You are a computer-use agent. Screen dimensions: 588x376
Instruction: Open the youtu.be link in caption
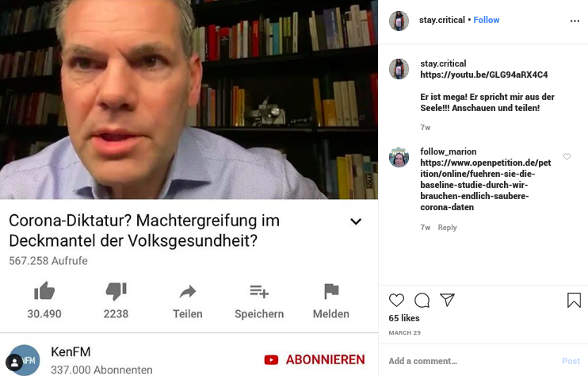click(x=483, y=75)
